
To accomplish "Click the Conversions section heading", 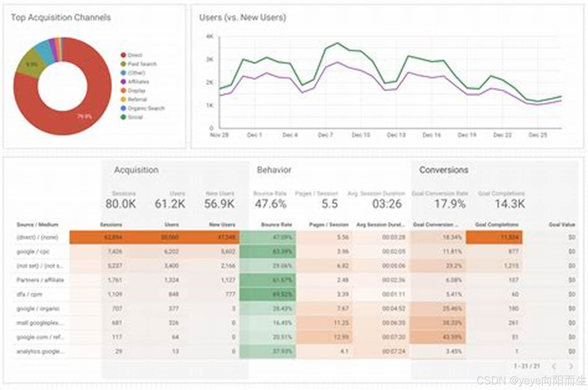I will pyautogui.click(x=444, y=170).
